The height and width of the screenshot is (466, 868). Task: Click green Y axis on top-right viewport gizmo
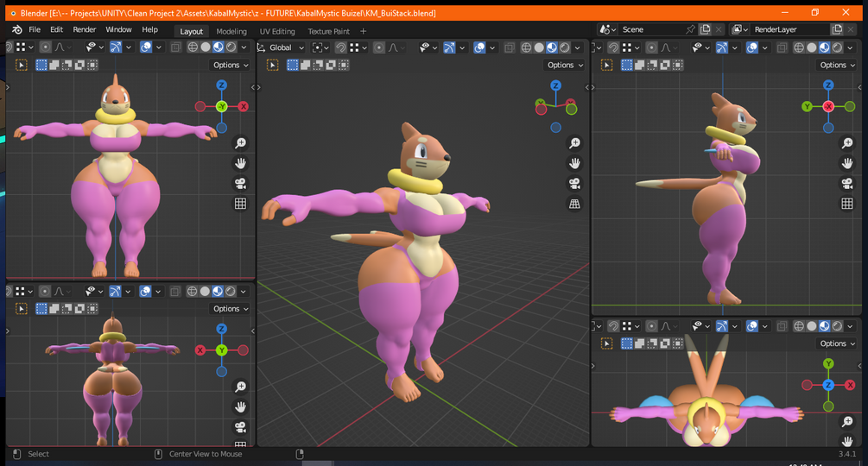807,107
